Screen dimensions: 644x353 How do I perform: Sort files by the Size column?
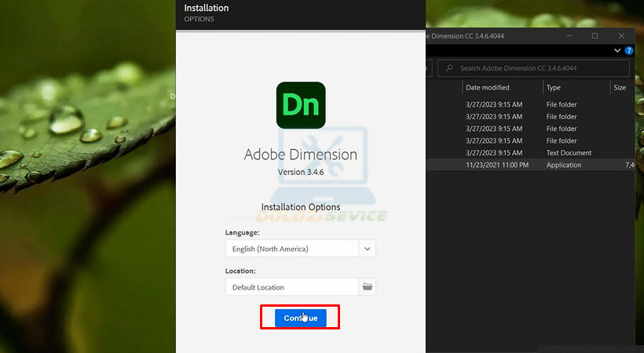(620, 88)
